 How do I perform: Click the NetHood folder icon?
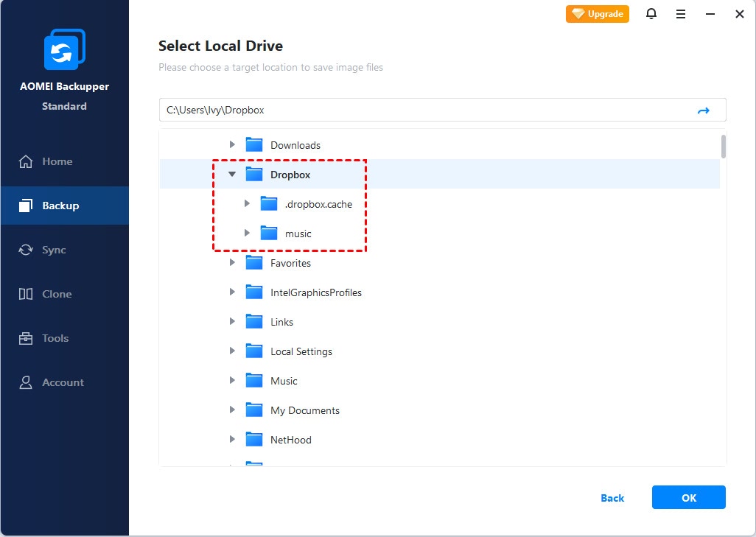coord(254,439)
